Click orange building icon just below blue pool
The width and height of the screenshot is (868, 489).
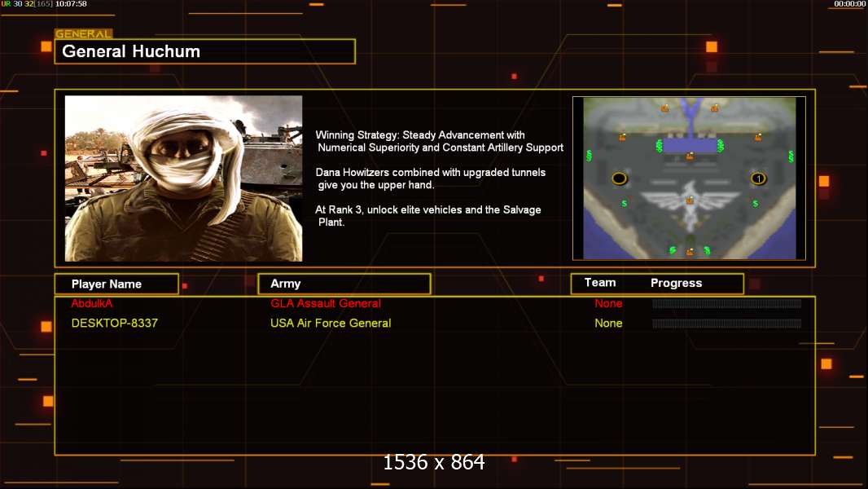click(689, 156)
